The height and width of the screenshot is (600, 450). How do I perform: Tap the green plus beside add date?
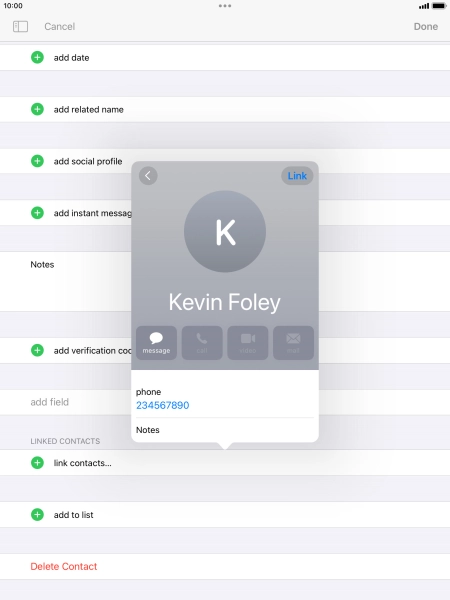(37, 57)
